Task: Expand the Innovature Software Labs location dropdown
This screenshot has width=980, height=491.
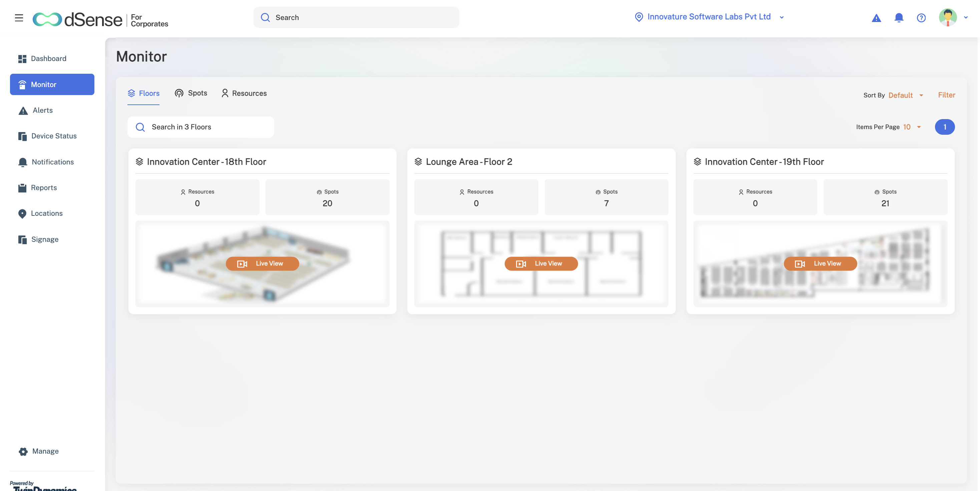Action: click(x=782, y=17)
